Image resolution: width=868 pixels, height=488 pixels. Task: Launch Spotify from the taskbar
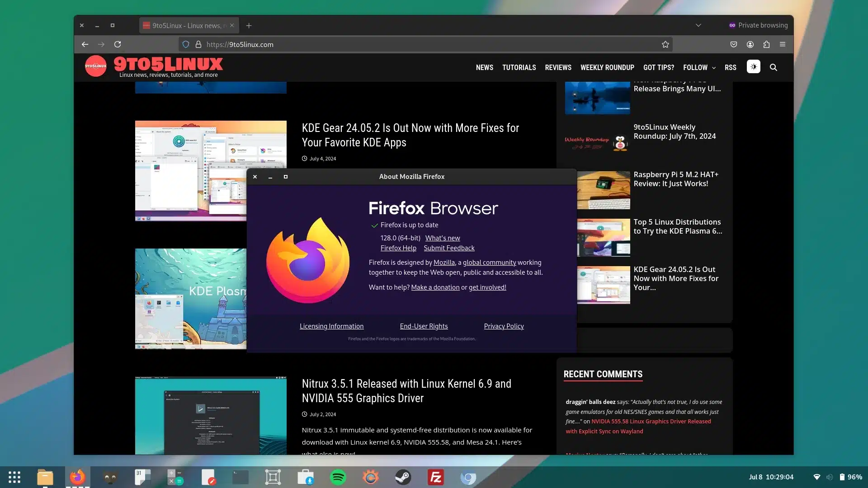click(338, 477)
